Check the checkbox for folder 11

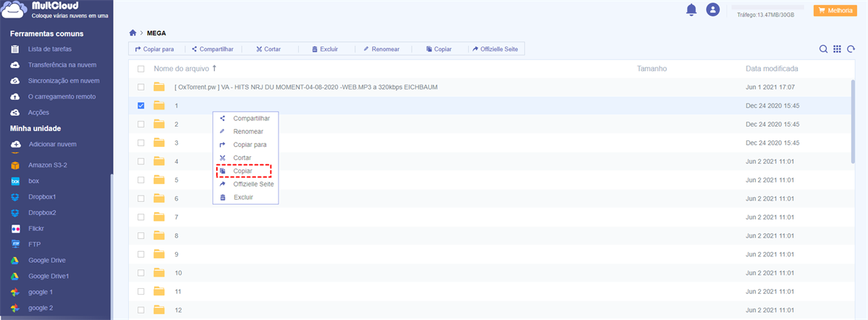click(141, 292)
